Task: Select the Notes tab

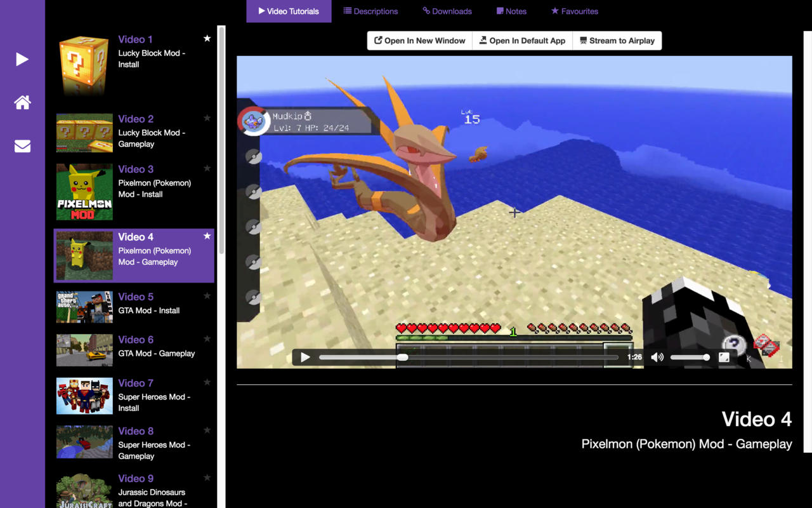Action: click(511, 11)
